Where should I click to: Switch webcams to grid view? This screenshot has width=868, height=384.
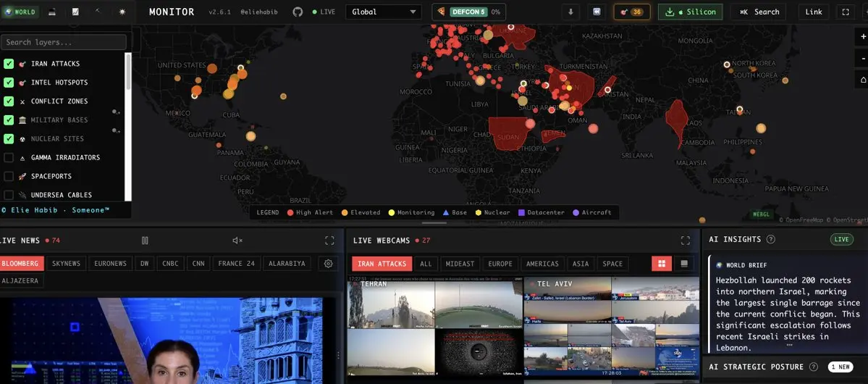point(662,264)
